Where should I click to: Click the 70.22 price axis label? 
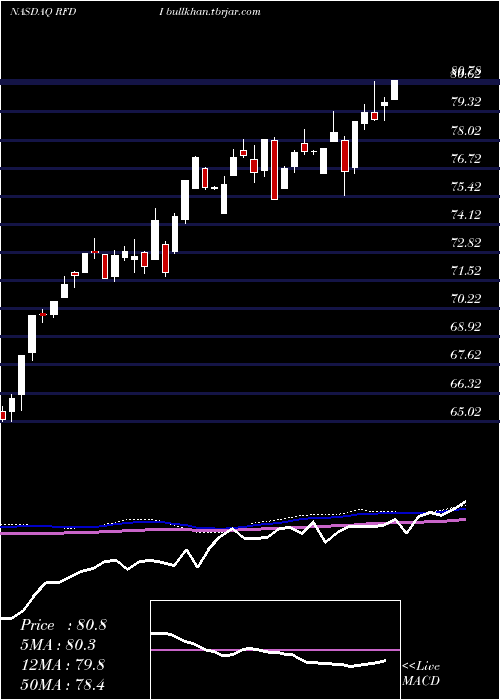tap(466, 299)
